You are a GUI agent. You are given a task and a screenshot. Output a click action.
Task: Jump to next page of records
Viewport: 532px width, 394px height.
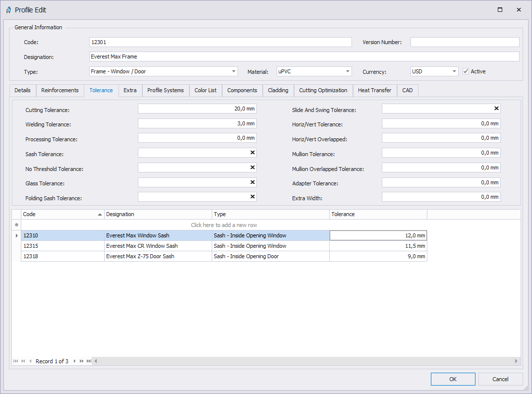82,361
